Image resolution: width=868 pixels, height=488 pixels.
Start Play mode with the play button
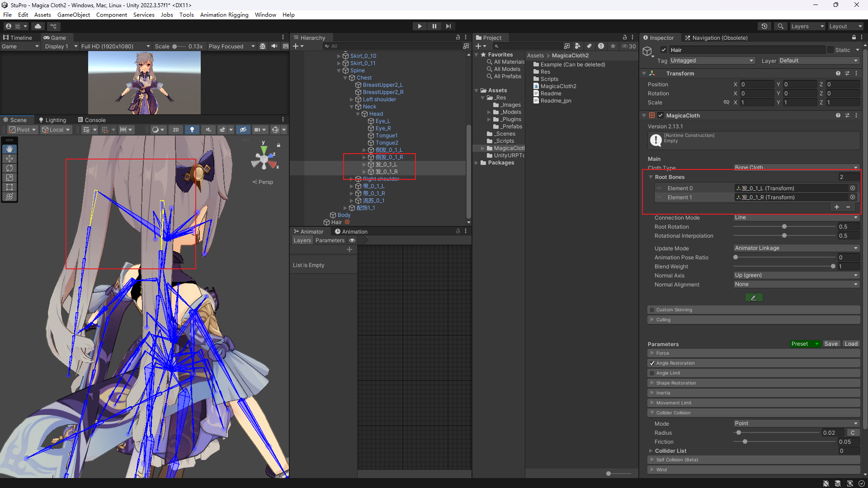click(x=420, y=26)
